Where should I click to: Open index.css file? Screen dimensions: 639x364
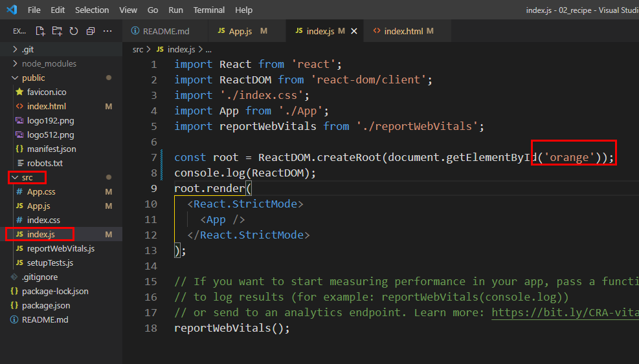click(61, 220)
